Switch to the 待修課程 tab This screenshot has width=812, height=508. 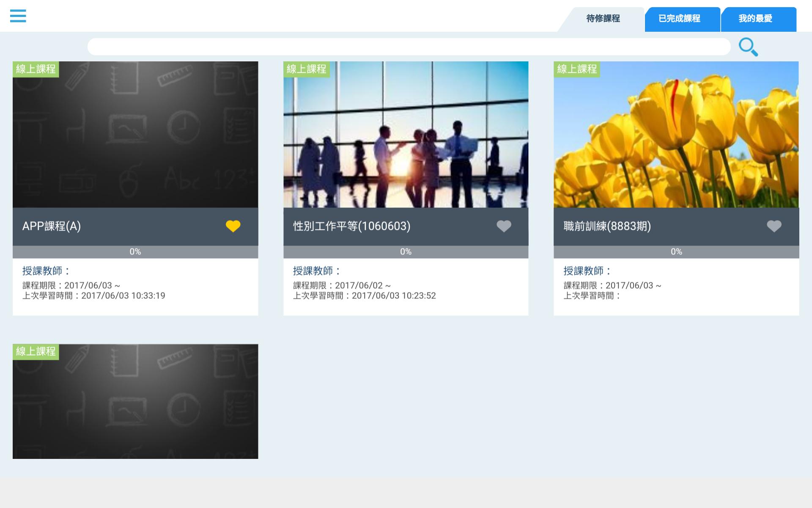coord(603,19)
